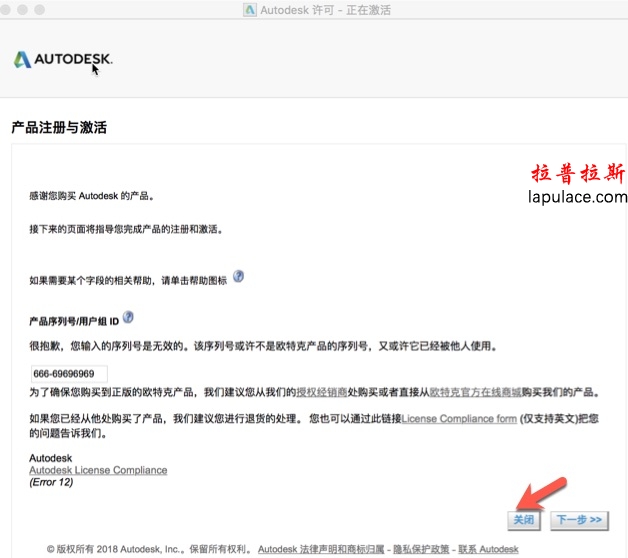Open the License Compliance form link
Viewport: 628px width, 558px height.
[x=459, y=419]
